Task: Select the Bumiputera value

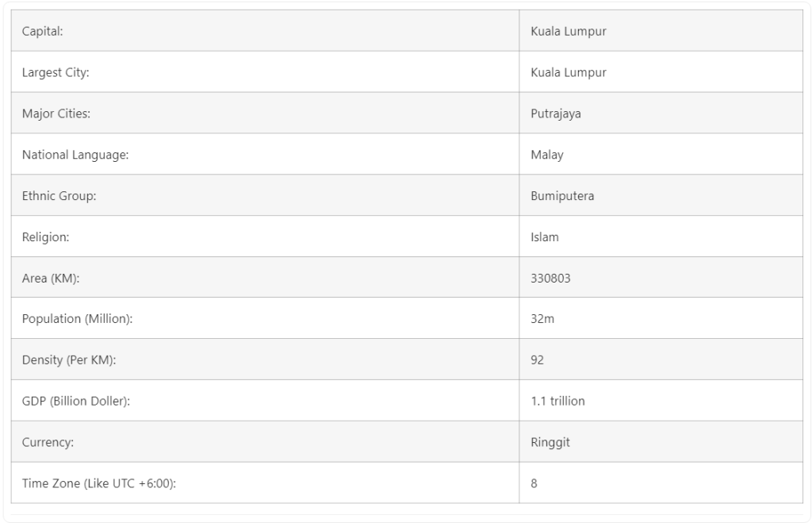Action: (x=562, y=196)
